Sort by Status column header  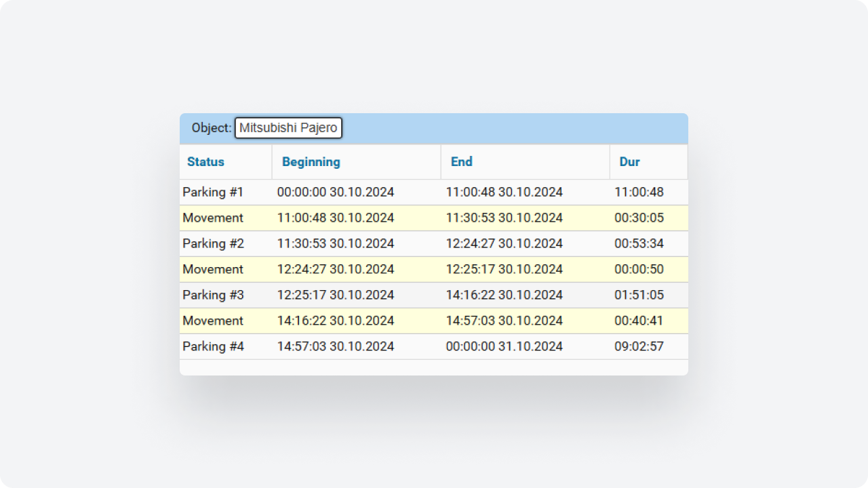(x=205, y=162)
